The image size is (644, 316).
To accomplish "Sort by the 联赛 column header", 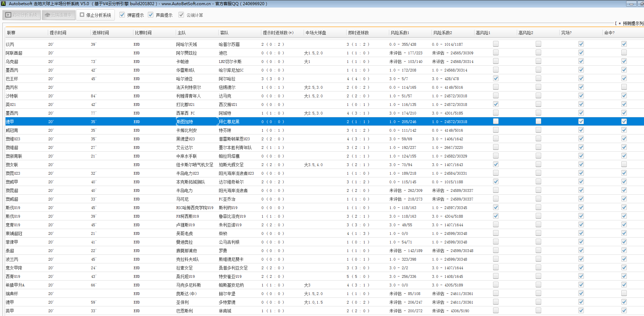I will point(11,33).
